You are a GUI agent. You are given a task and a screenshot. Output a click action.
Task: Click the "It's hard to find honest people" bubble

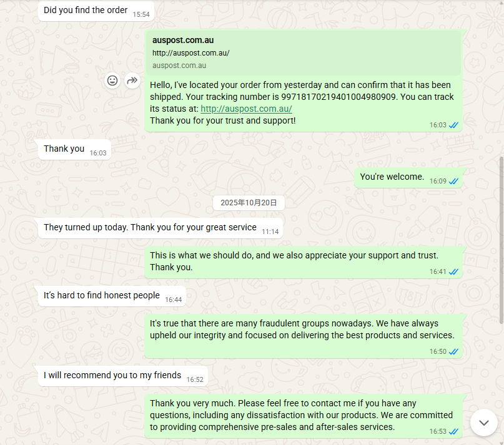(x=102, y=295)
